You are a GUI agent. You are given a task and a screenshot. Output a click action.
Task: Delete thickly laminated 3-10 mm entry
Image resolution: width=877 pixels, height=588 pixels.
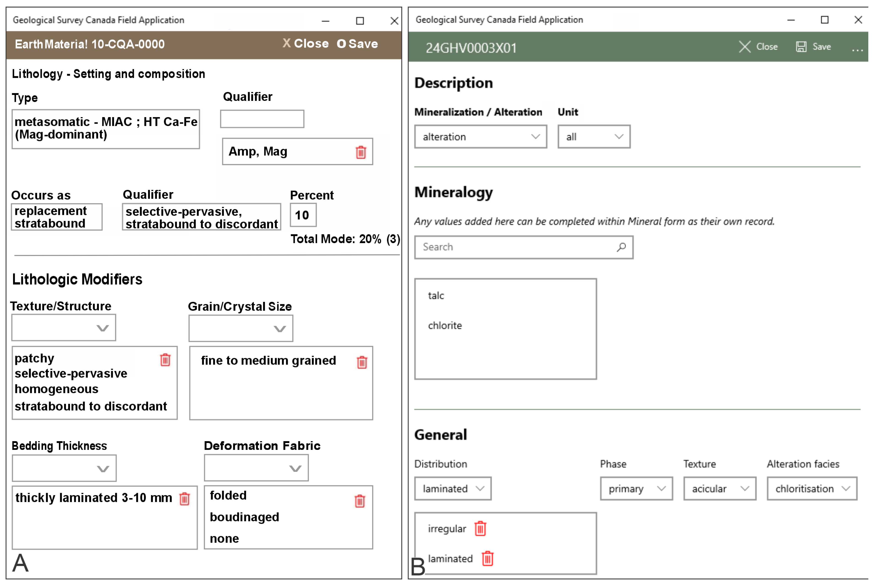[x=184, y=499]
